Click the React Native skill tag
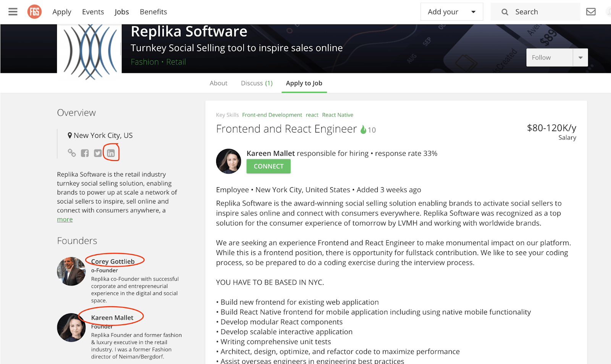Viewport: 611px width, 364px height. click(338, 115)
